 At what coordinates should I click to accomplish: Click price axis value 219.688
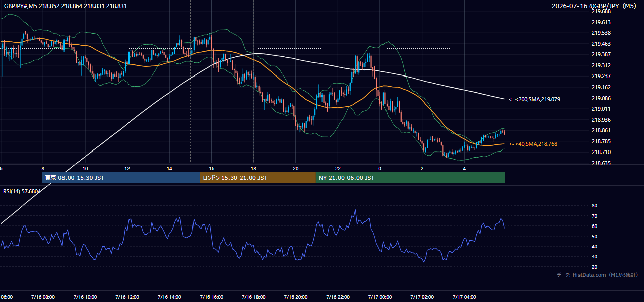coord(601,11)
